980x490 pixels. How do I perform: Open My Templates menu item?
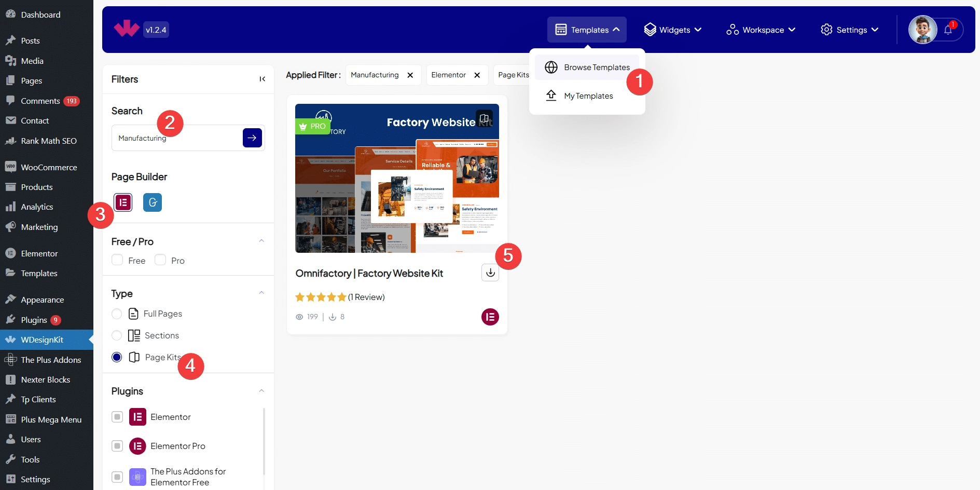click(x=588, y=96)
